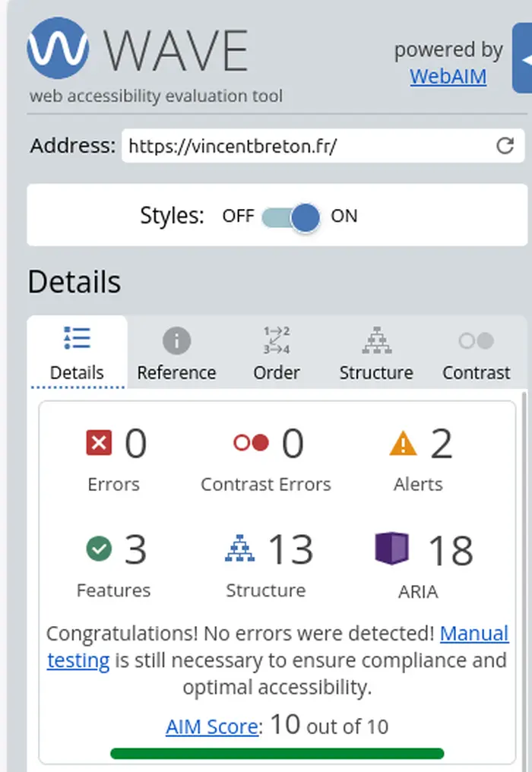532x772 pixels.
Task: Open the Contrast tab
Action: click(x=476, y=353)
